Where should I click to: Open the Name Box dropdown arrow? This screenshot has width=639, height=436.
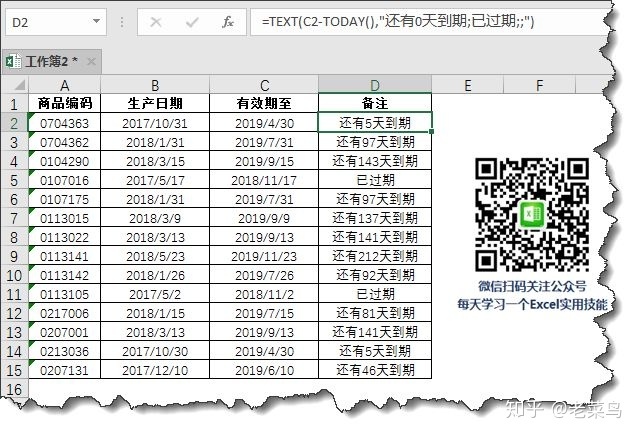coord(97,21)
